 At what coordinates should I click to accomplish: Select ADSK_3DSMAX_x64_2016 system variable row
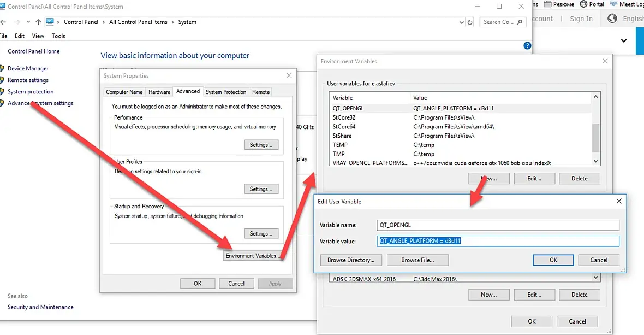460,279
